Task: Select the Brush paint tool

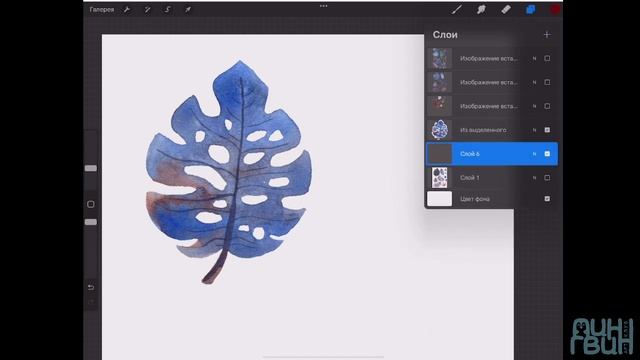Action: [457, 9]
